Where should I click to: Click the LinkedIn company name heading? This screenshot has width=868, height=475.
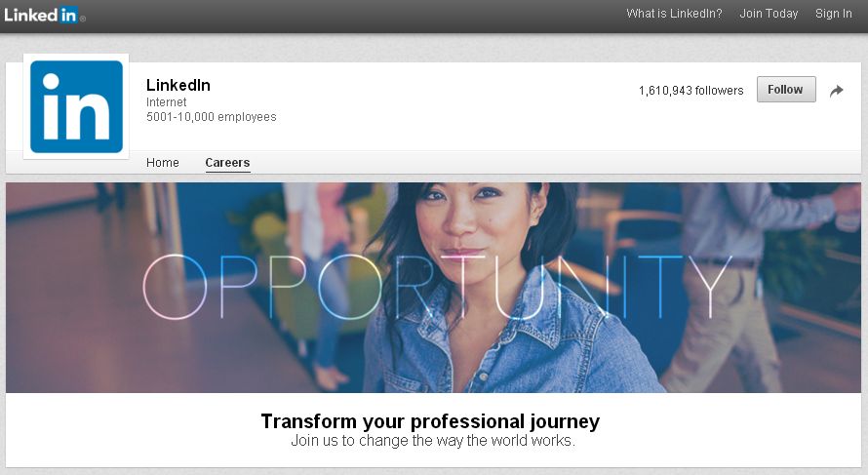pos(178,85)
